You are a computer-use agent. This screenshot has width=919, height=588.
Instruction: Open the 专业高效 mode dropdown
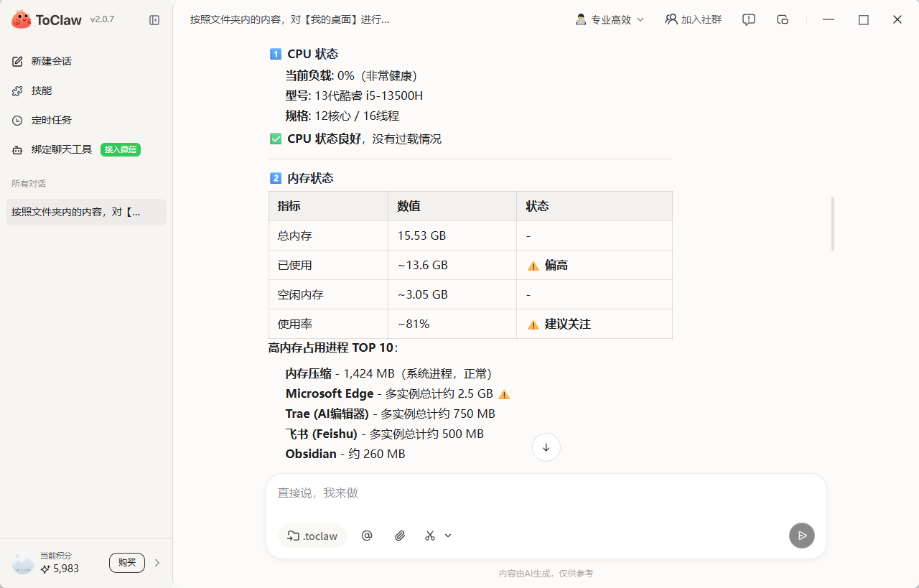click(x=610, y=19)
